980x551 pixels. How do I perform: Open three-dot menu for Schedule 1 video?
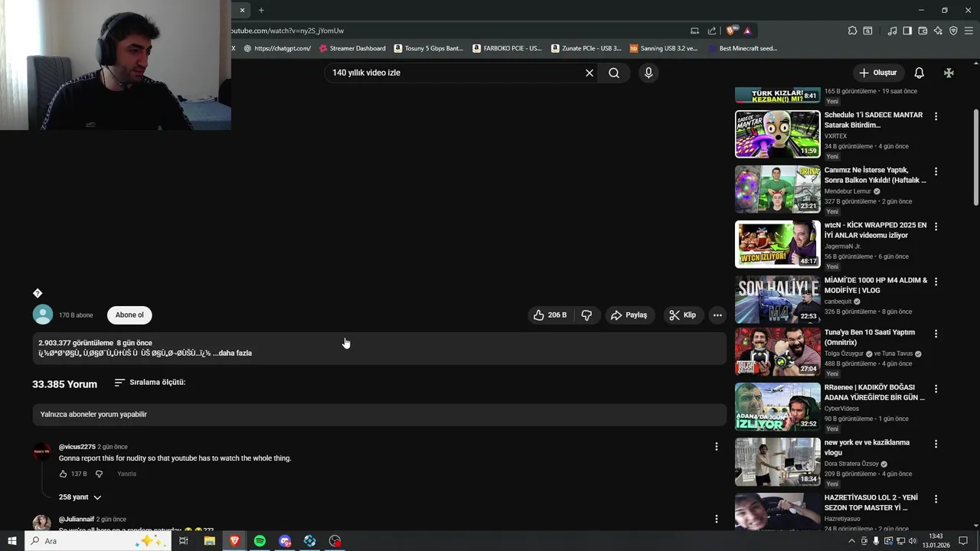click(x=936, y=116)
